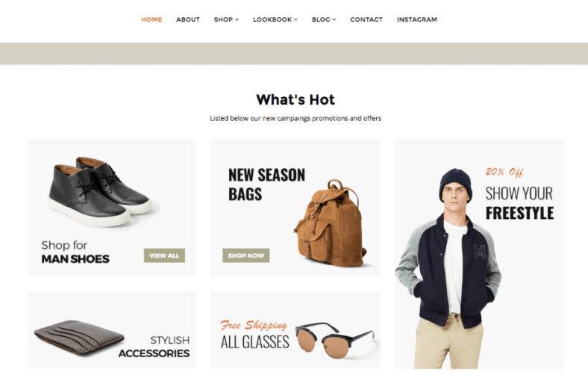Click the Shop Now button
This screenshot has height=384, width=588.
coord(246,256)
